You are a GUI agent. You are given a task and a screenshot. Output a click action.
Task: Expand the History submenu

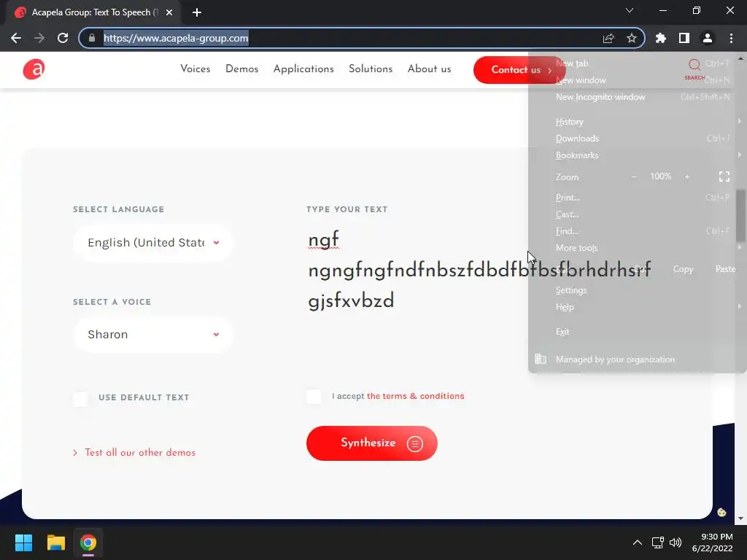click(637, 122)
